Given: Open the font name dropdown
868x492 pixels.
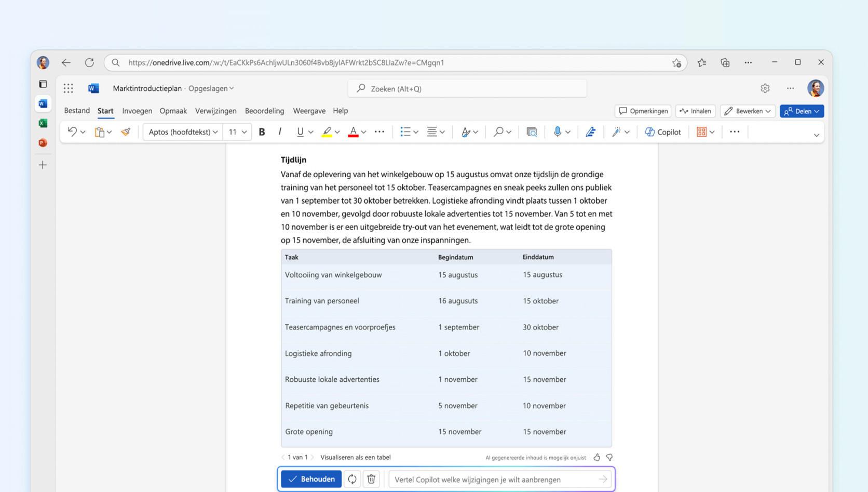Looking at the screenshot, I should point(183,132).
